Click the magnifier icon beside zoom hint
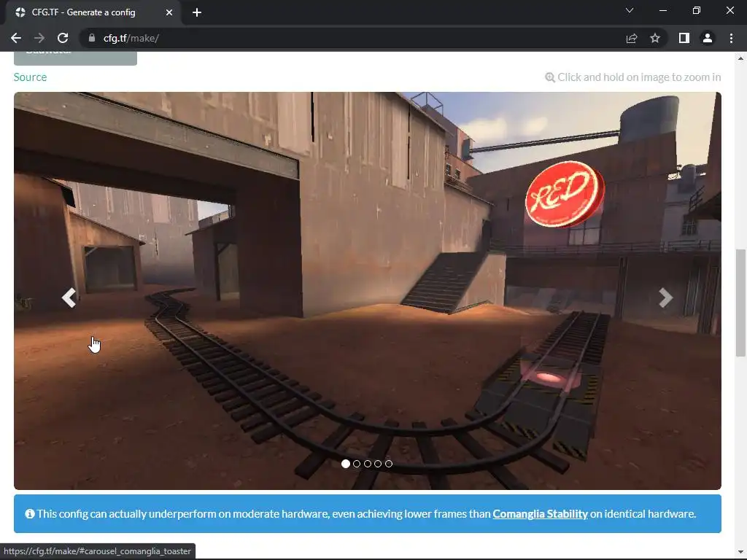 (550, 77)
